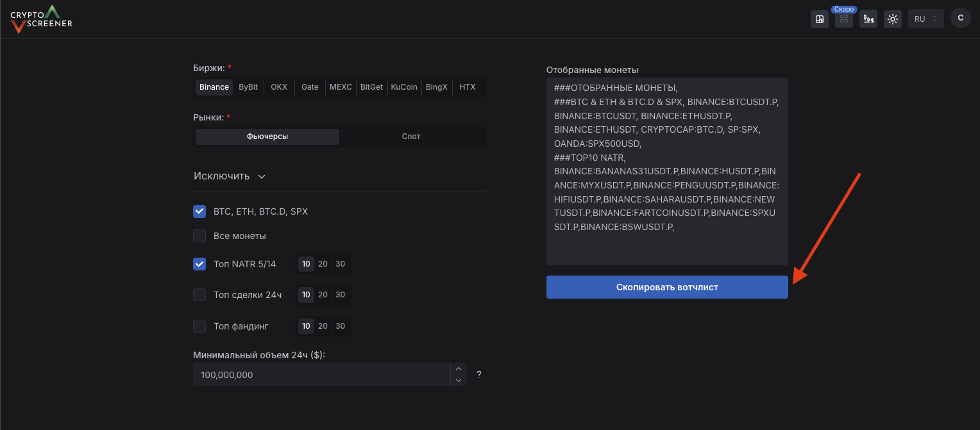Click the Топ сделки 24ч label
The height and width of the screenshot is (430, 980).
click(x=248, y=295)
